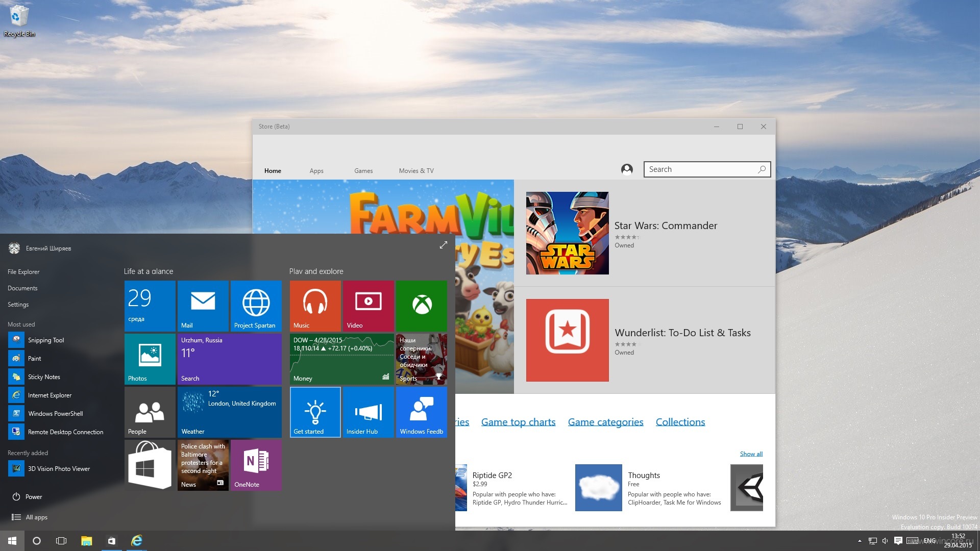Open the volume control in tray

(x=885, y=541)
